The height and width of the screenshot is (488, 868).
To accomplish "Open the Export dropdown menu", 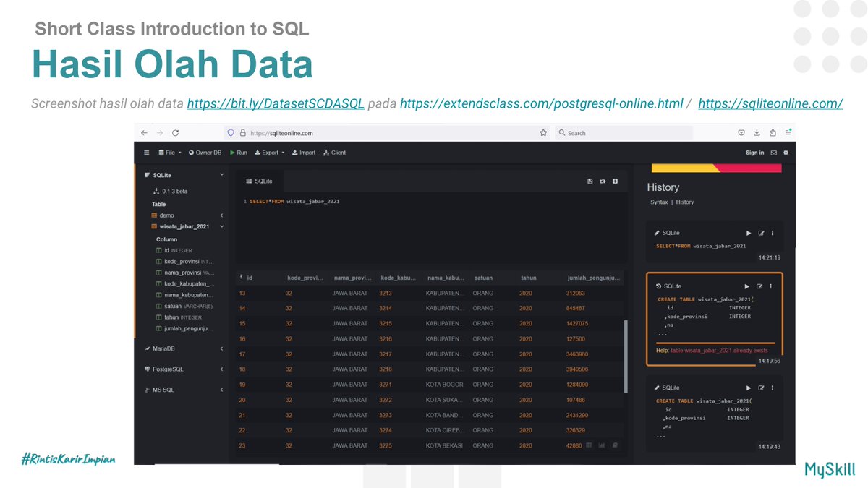I will pos(269,153).
